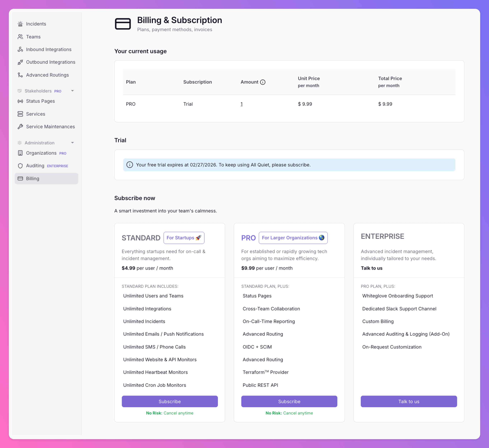The width and height of the screenshot is (489, 448).
Task: Open Organizations in the sidebar
Action: click(x=41, y=153)
